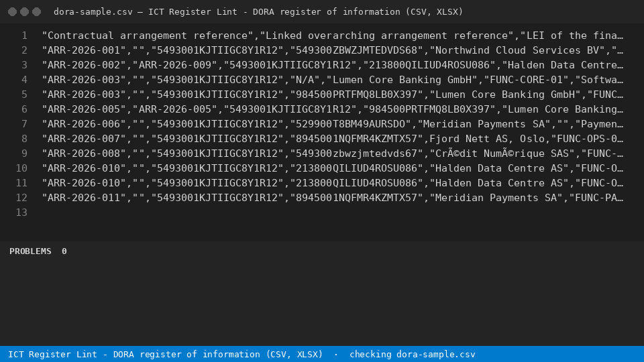This screenshot has width=644, height=362.
Task: Select line number 5 in gutter
Action: point(25,95)
